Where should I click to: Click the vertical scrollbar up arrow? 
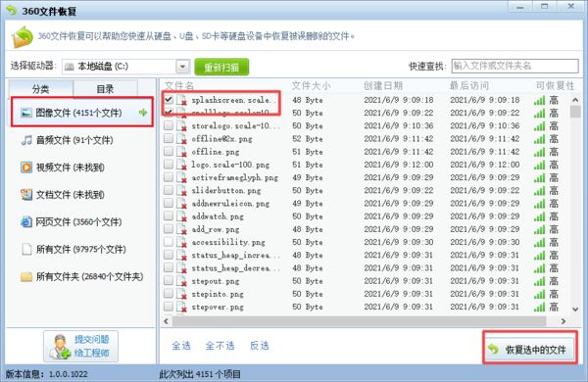click(x=575, y=100)
